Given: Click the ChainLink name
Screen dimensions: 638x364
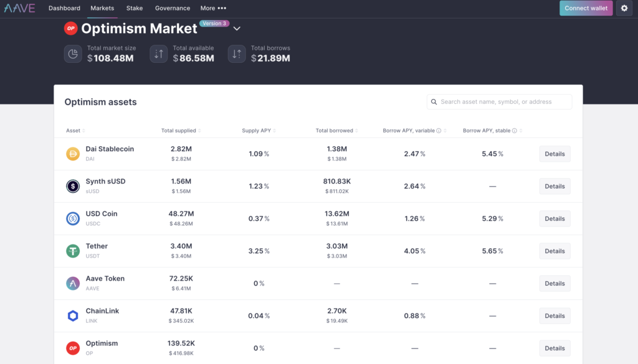Looking at the screenshot, I should [x=102, y=310].
